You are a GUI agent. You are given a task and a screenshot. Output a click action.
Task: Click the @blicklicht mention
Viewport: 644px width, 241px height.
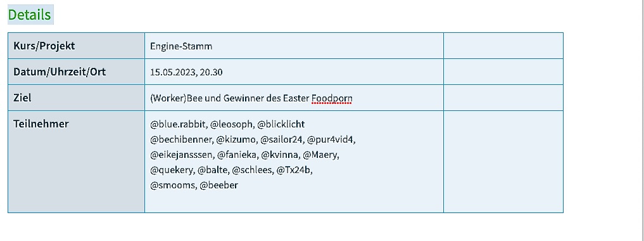pos(281,124)
